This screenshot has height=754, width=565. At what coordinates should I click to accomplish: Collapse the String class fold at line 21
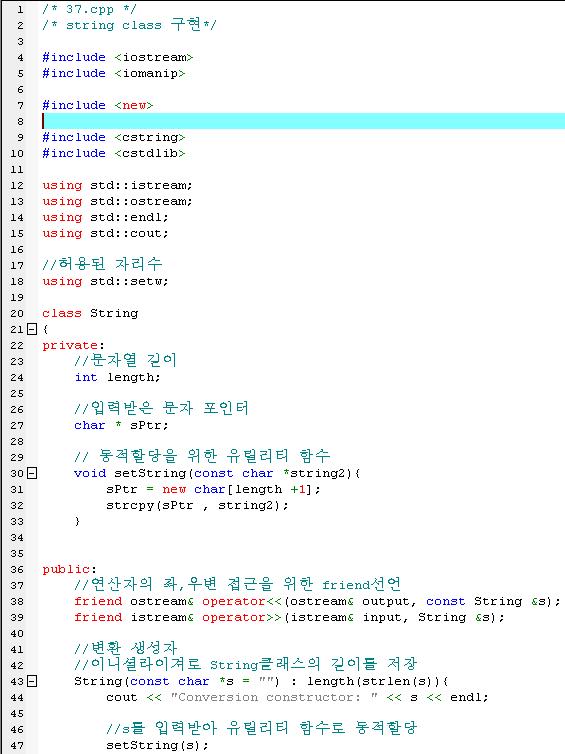[x=32, y=329]
